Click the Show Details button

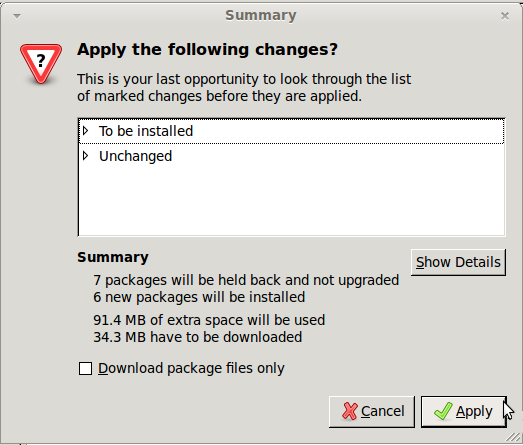point(458,262)
